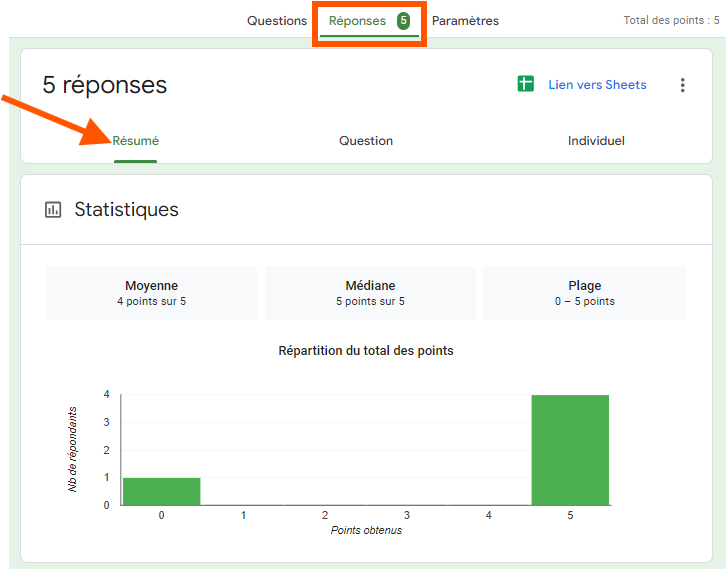Click the green bar for 0 points
Image resolution: width=726 pixels, height=569 pixels.
tap(162, 491)
